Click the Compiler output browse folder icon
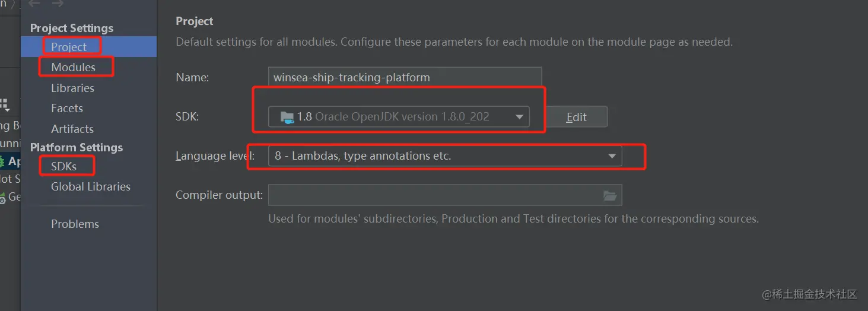The height and width of the screenshot is (311, 868). 609,195
